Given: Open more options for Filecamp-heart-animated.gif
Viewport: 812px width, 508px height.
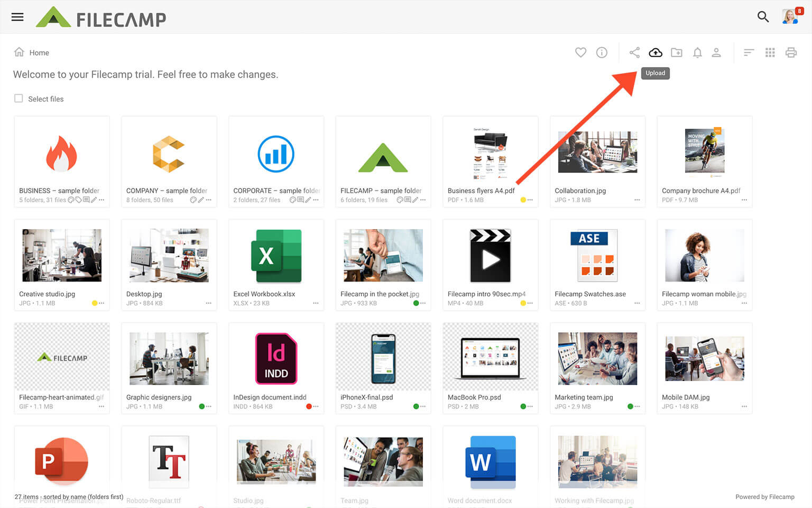Looking at the screenshot, I should click(x=101, y=406).
